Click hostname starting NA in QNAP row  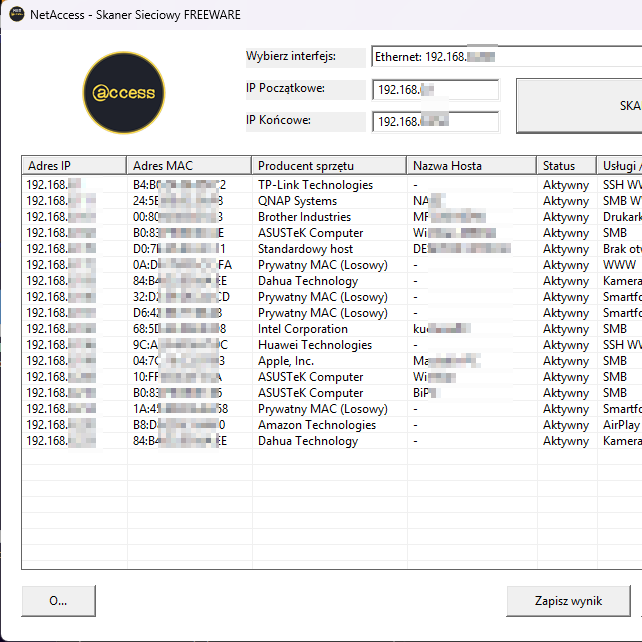pos(429,201)
